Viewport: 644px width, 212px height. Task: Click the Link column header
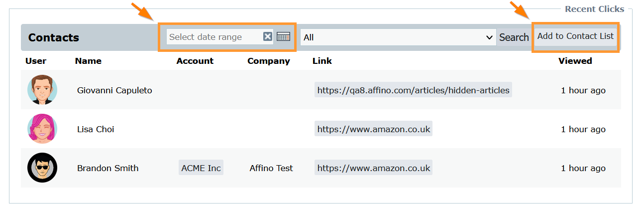point(322,61)
